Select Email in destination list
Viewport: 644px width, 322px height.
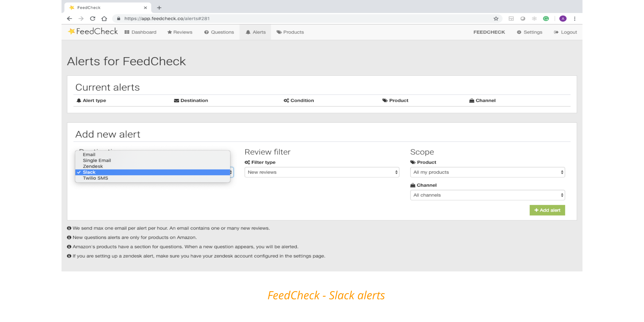tap(152, 155)
